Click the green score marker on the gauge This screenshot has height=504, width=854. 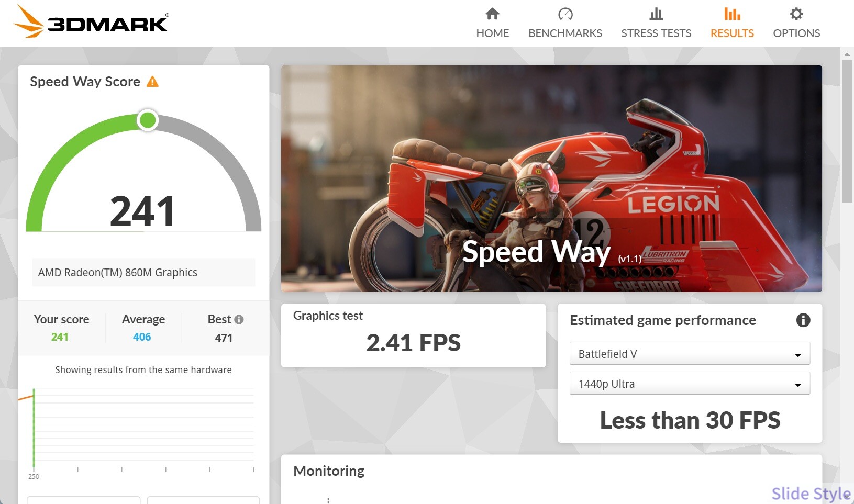[x=148, y=120]
